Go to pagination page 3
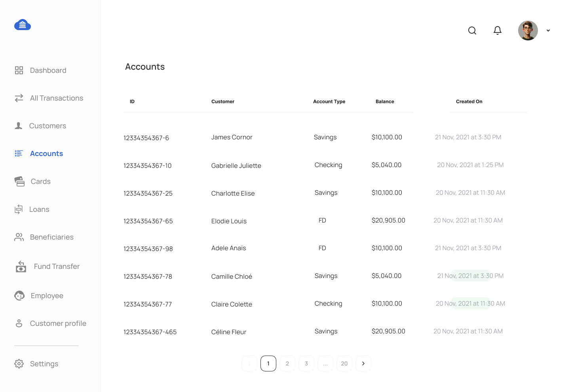Image resolution: width=570 pixels, height=392 pixels. click(x=306, y=363)
